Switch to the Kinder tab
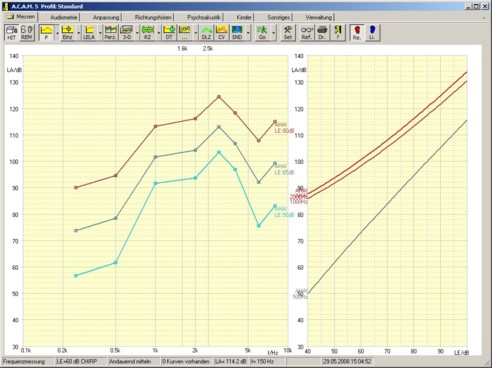Screen dimensions: 492x368 click(x=244, y=17)
